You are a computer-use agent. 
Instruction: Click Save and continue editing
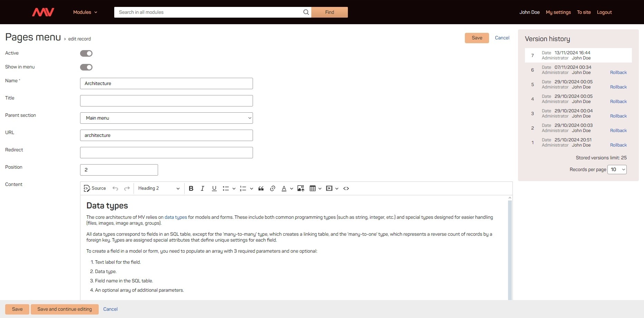click(x=65, y=309)
